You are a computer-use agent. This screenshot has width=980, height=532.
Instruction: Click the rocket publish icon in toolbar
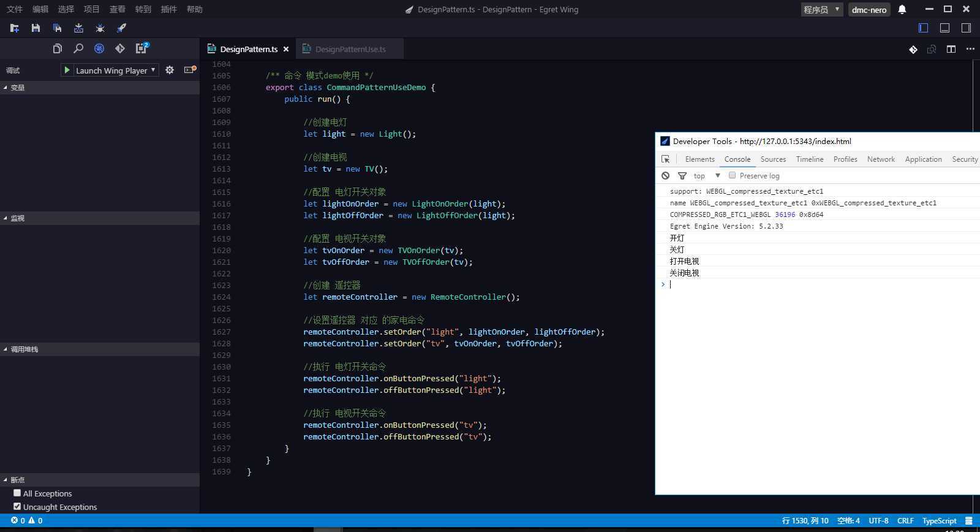tap(121, 28)
